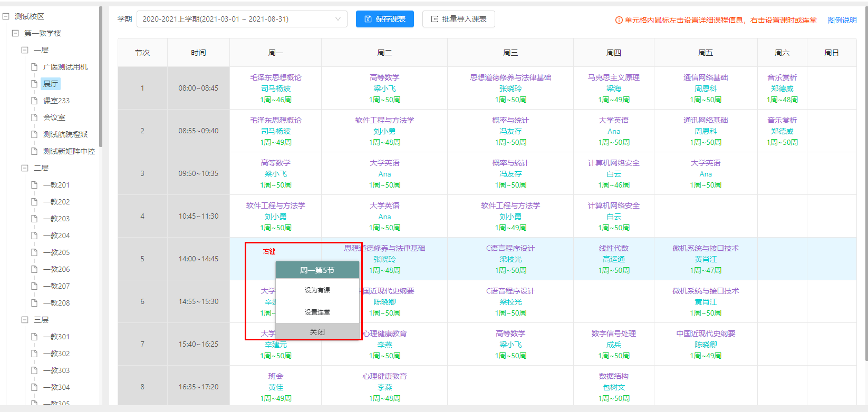Image resolution: width=868 pixels, height=412 pixels.
Task: Click file icon beside 测试航院橙派
Action: [34, 134]
